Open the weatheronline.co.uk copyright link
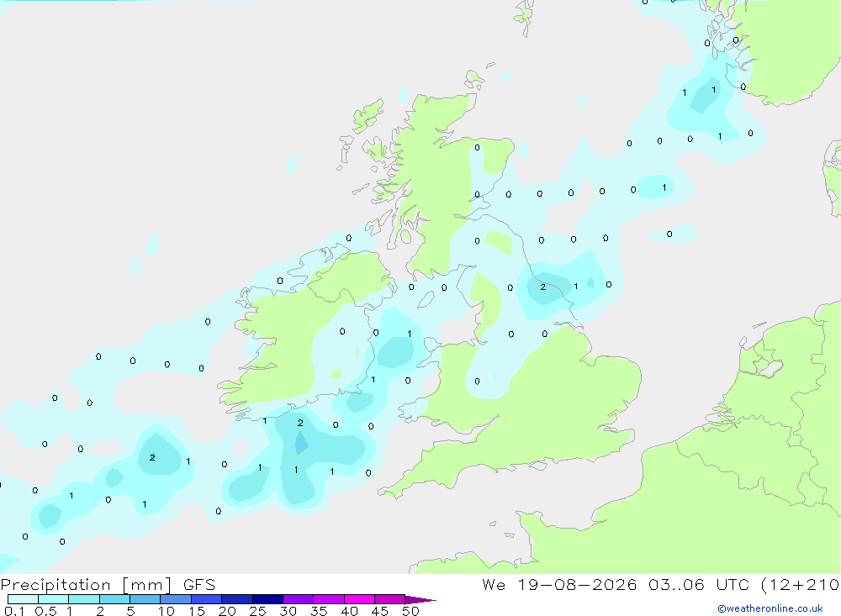841x616 pixels. (770, 608)
